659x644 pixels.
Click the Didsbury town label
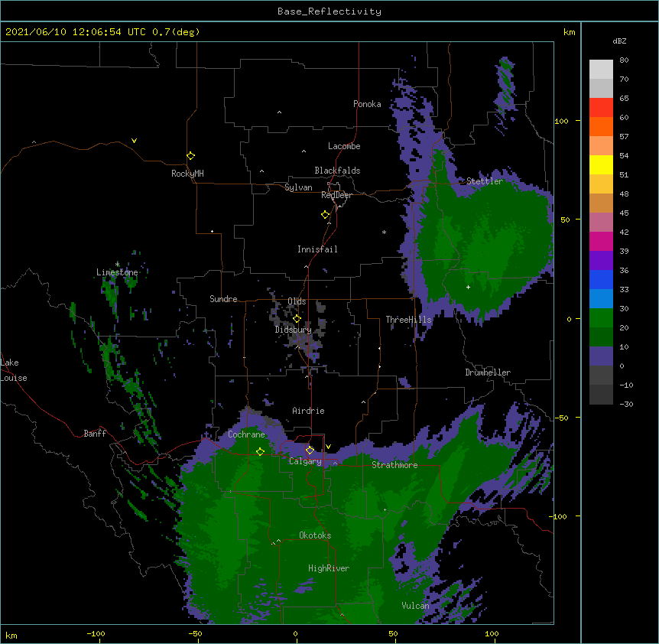tap(294, 330)
